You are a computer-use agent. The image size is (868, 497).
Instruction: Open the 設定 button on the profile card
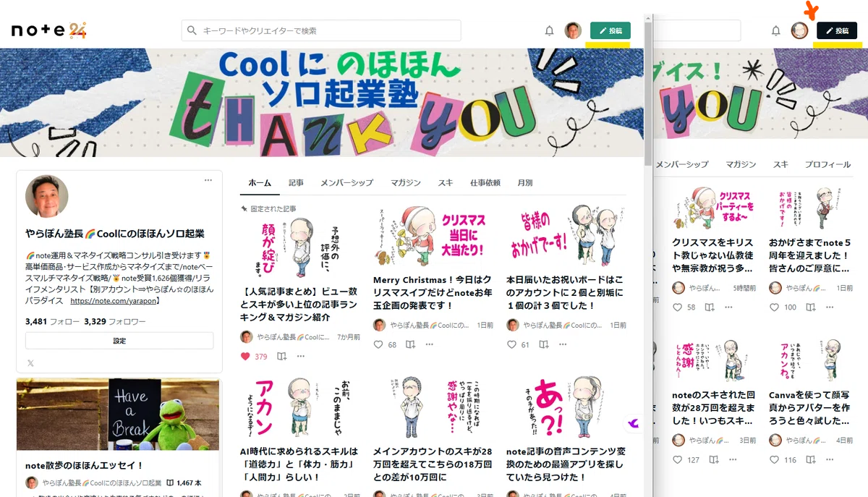pyautogui.click(x=119, y=341)
